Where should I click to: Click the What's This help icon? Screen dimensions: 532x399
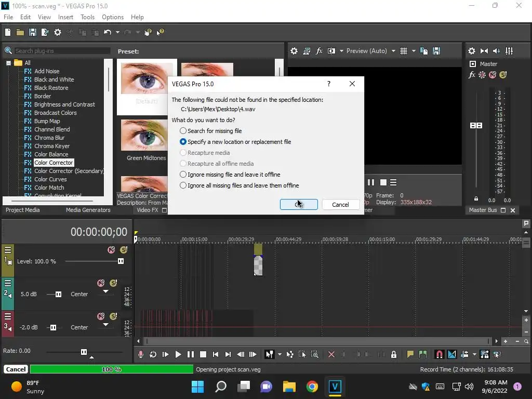click(160, 32)
